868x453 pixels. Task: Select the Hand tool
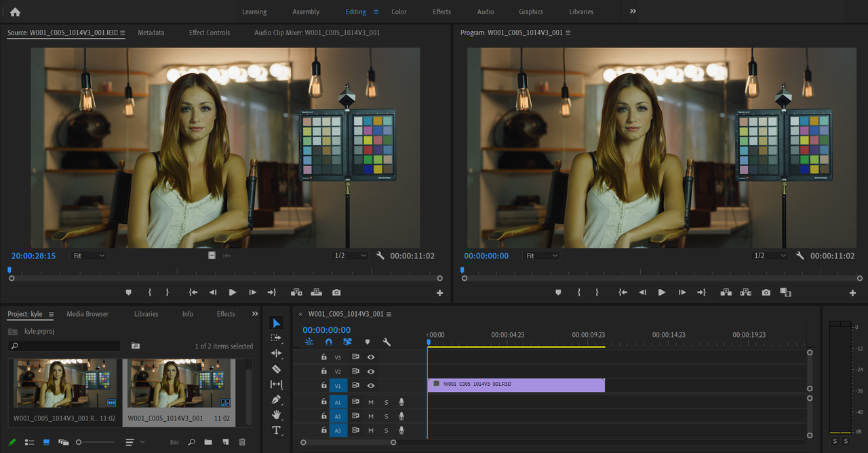(x=277, y=414)
